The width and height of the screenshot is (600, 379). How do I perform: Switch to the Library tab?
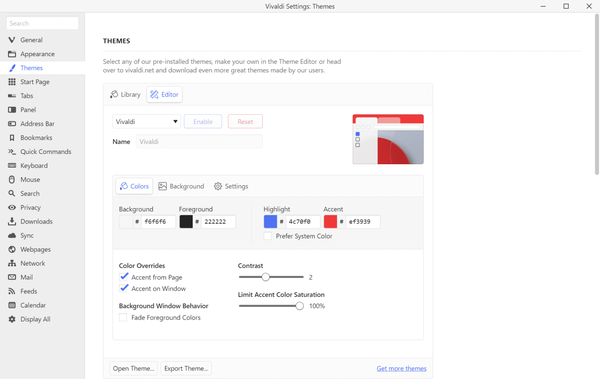point(125,95)
